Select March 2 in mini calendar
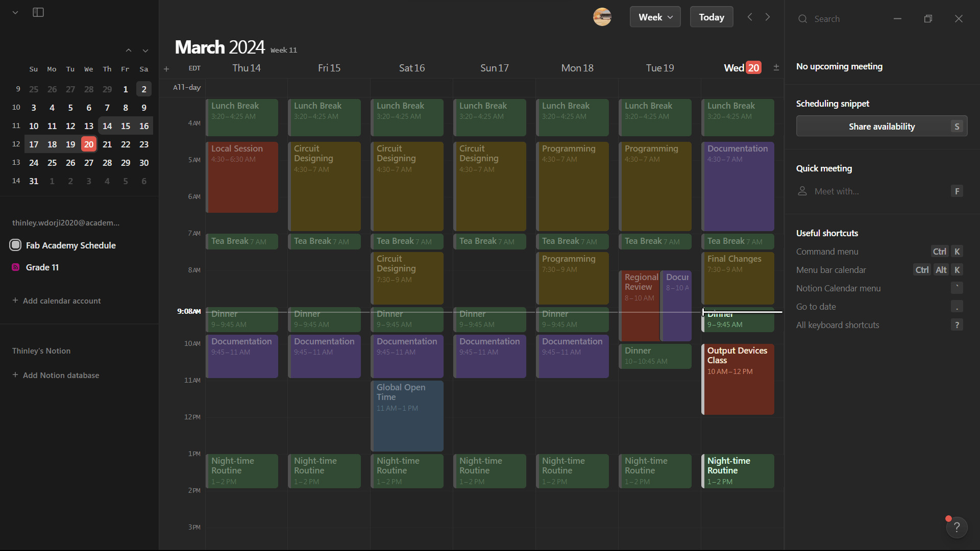This screenshot has width=980, height=551. click(x=144, y=89)
